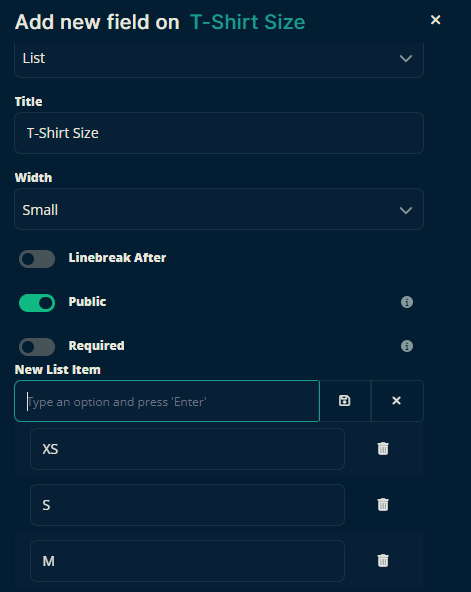Screen dimensions: 471x592
Task: Edit the S list item text
Action: click(187, 505)
